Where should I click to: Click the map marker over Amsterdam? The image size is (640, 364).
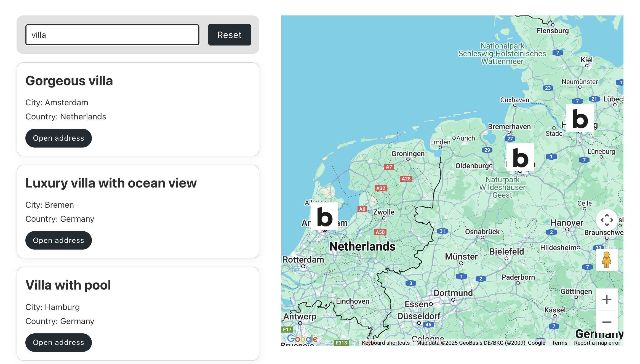324,217
